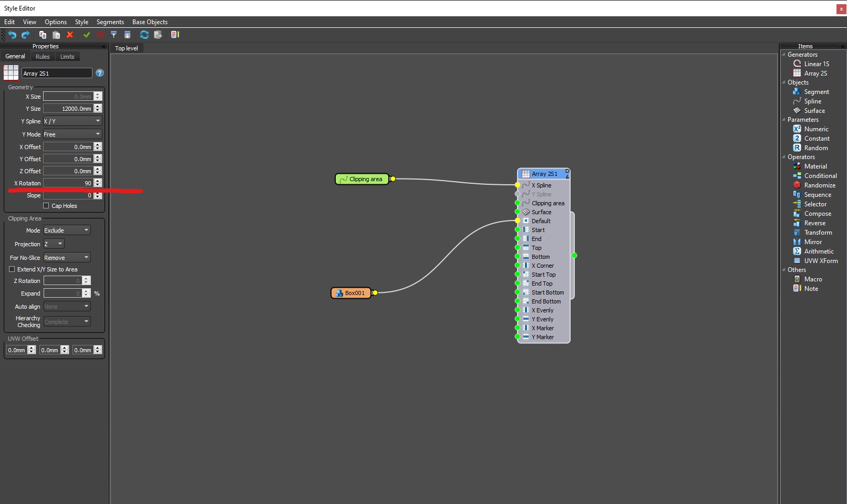
Task: Select the Clipping area node
Action: coord(363,179)
